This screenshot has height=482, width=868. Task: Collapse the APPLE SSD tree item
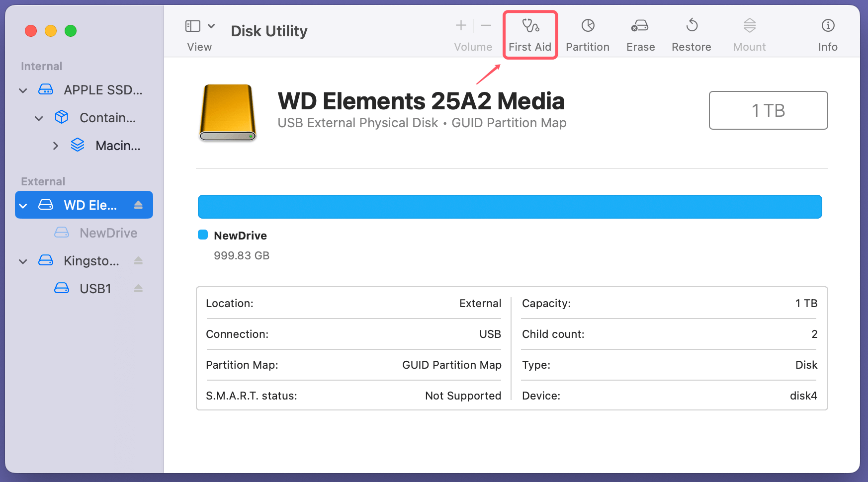[22, 90]
